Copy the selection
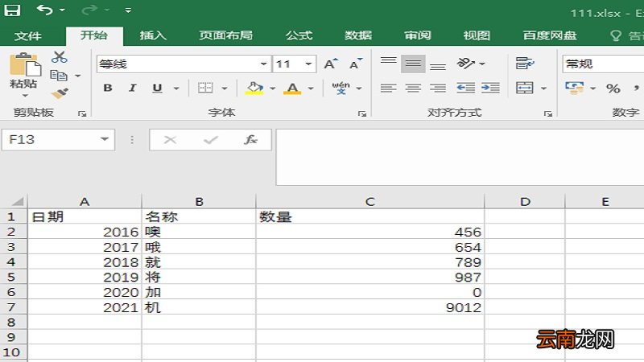 [x=58, y=76]
